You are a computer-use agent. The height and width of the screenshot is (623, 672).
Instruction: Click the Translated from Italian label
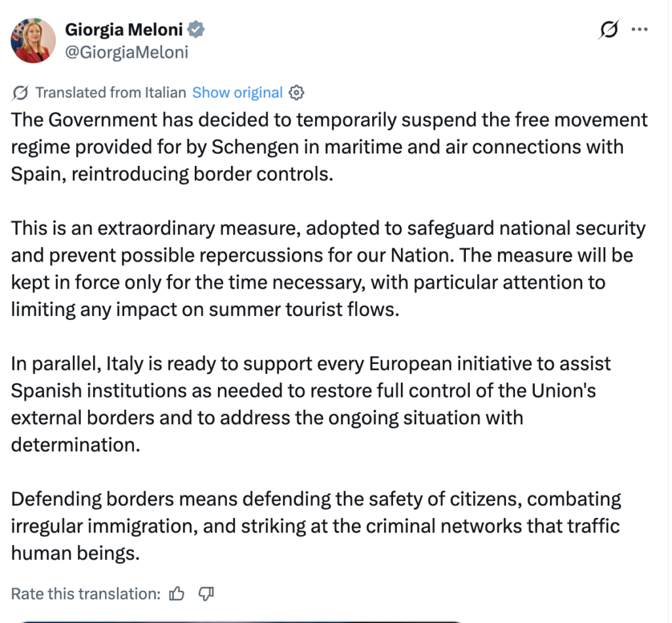point(110,92)
